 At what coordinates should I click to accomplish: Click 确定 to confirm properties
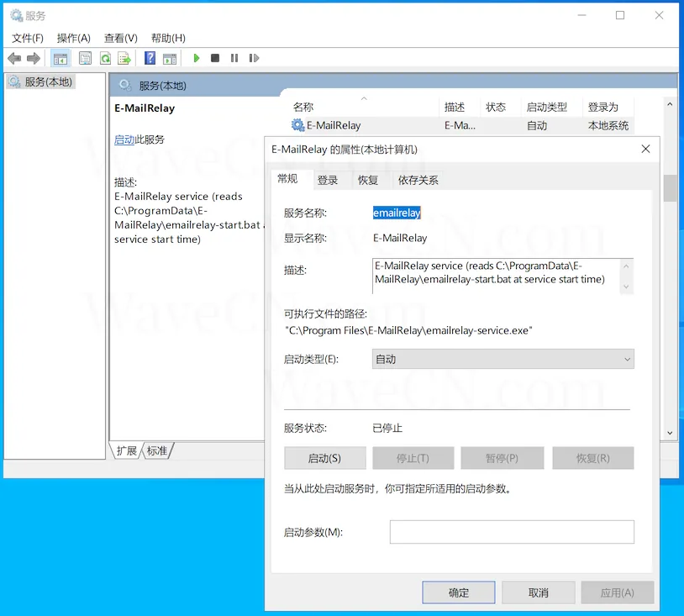(459, 592)
